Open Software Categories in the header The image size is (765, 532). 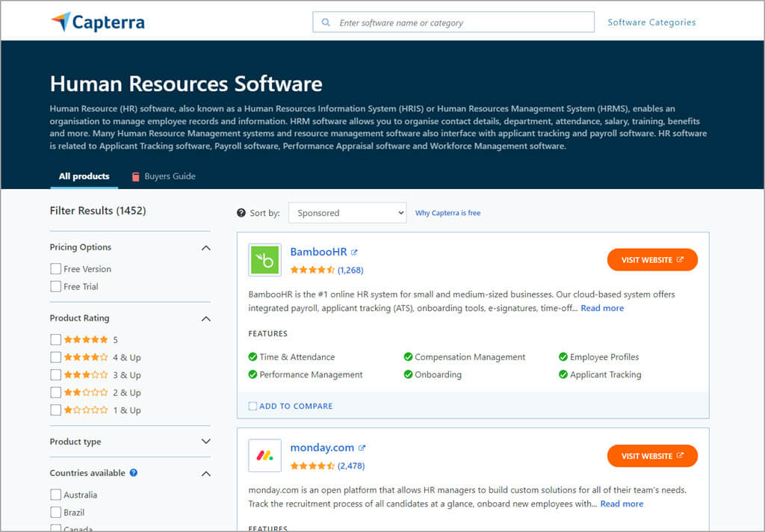(x=651, y=22)
